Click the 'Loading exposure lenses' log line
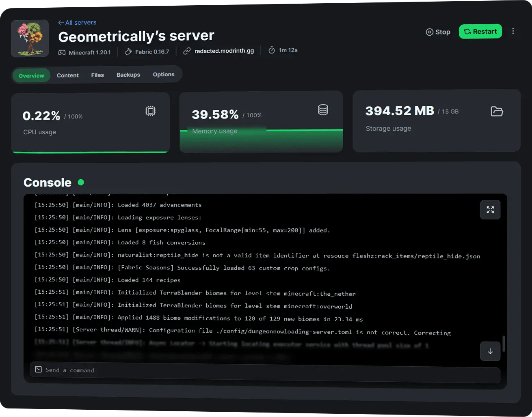The width and height of the screenshot is (532, 417). (x=118, y=218)
